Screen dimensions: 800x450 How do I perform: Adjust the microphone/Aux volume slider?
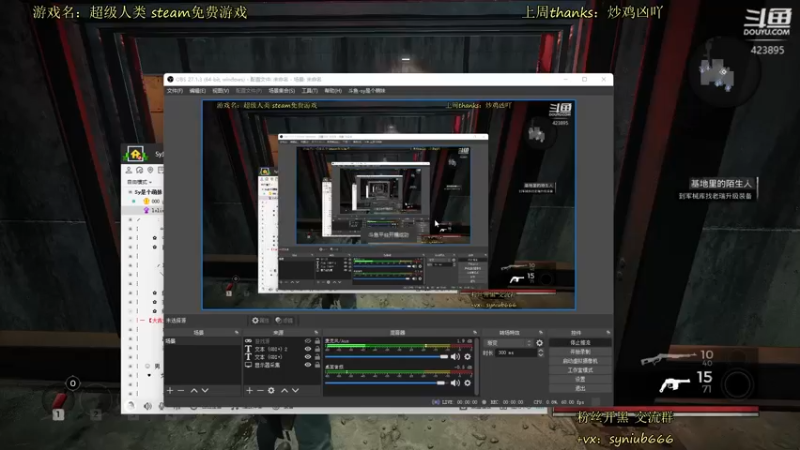tap(386, 357)
